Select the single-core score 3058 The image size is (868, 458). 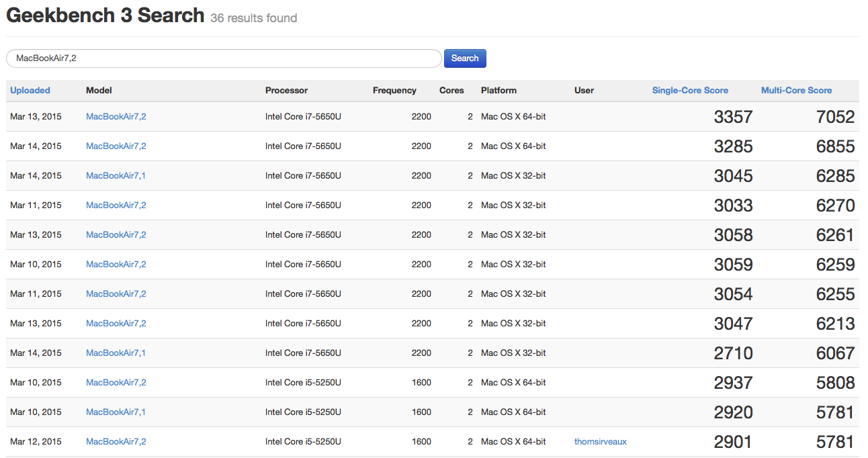click(733, 235)
